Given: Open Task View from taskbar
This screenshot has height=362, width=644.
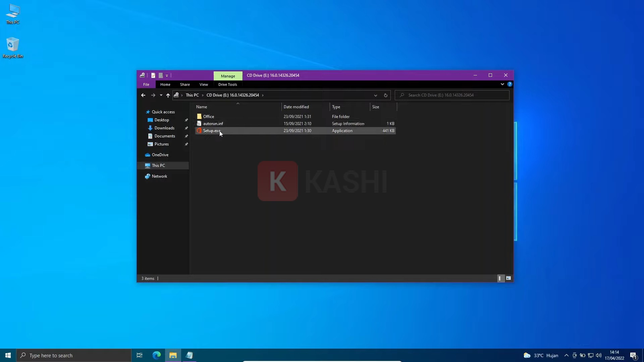Looking at the screenshot, I should pos(140,355).
